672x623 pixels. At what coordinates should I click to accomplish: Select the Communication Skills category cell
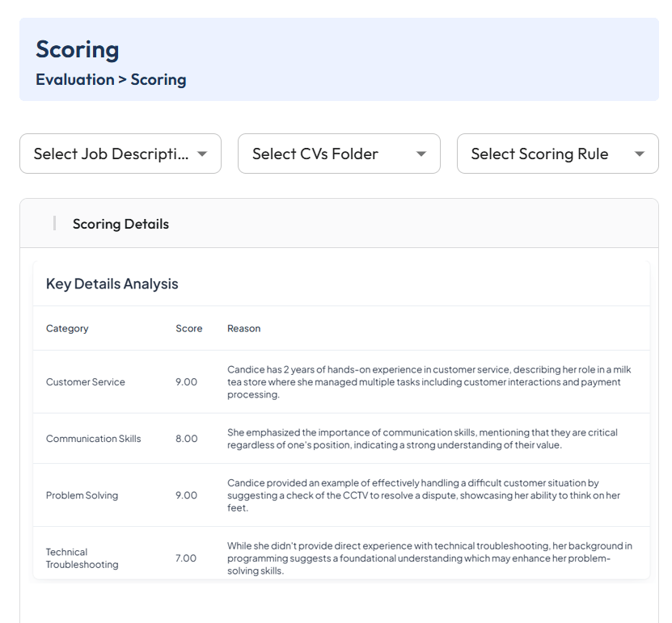(x=94, y=439)
